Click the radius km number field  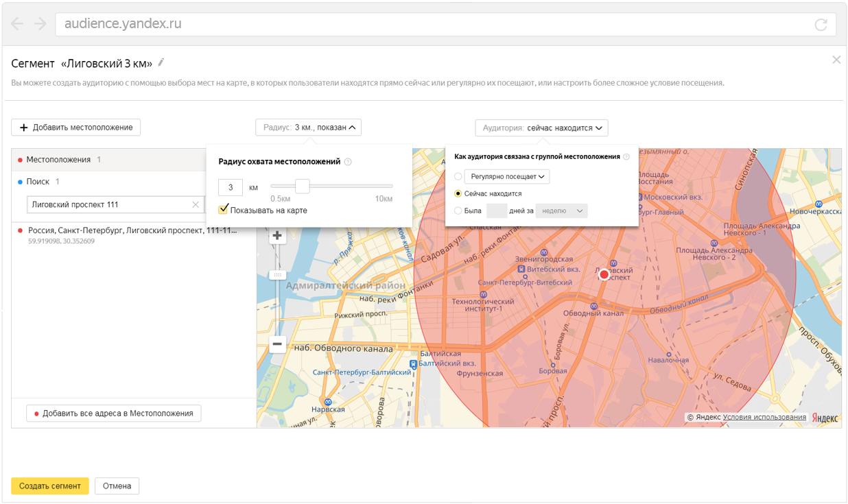tap(231, 187)
